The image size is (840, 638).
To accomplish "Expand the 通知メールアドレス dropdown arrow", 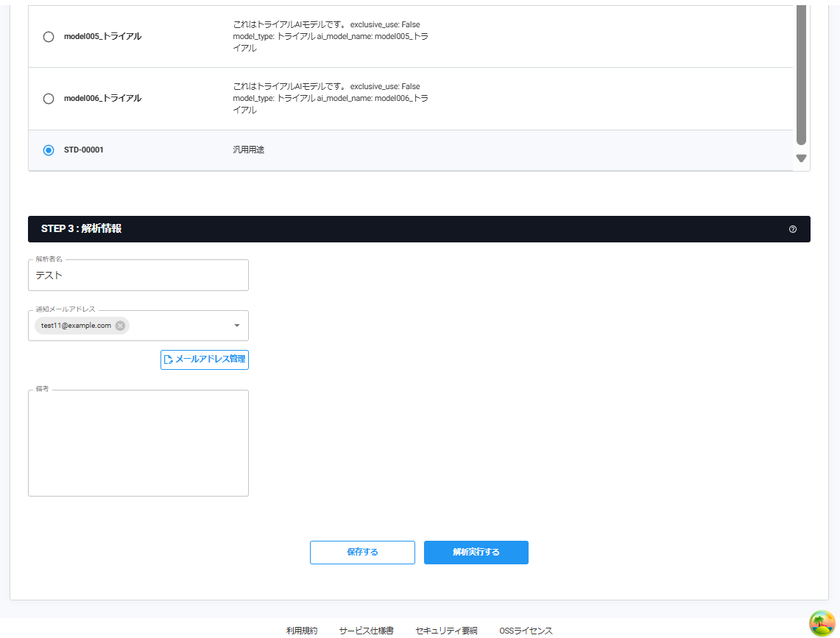I will (237, 326).
